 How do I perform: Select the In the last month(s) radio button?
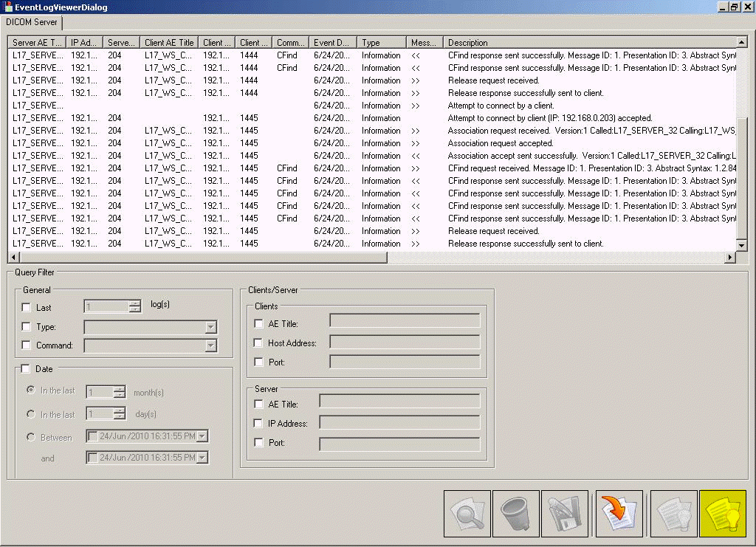pos(31,391)
